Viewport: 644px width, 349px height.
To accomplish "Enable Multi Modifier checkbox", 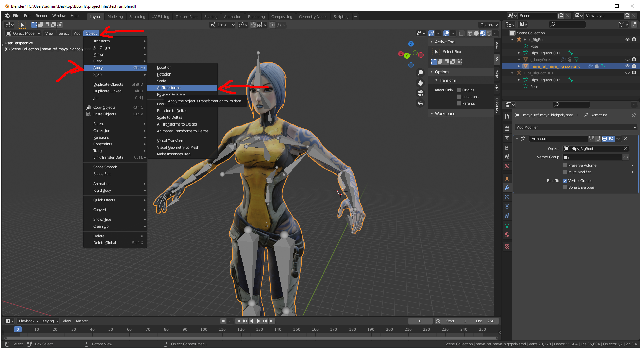I will 565,172.
